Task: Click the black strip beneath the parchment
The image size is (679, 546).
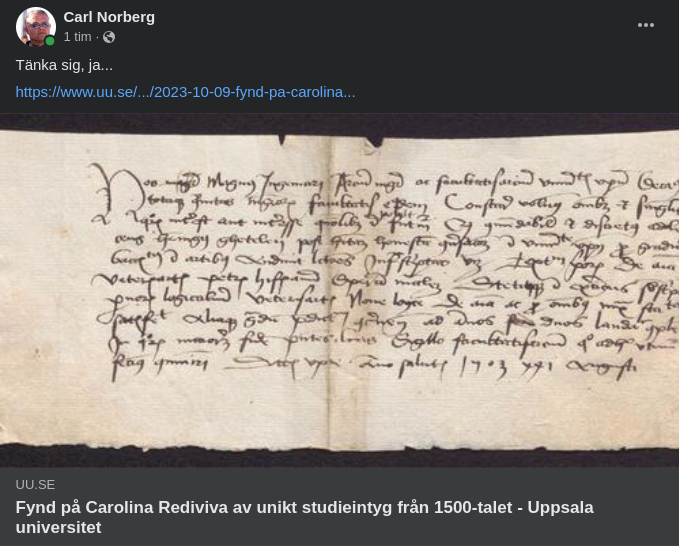Action: pyautogui.click(x=340, y=457)
